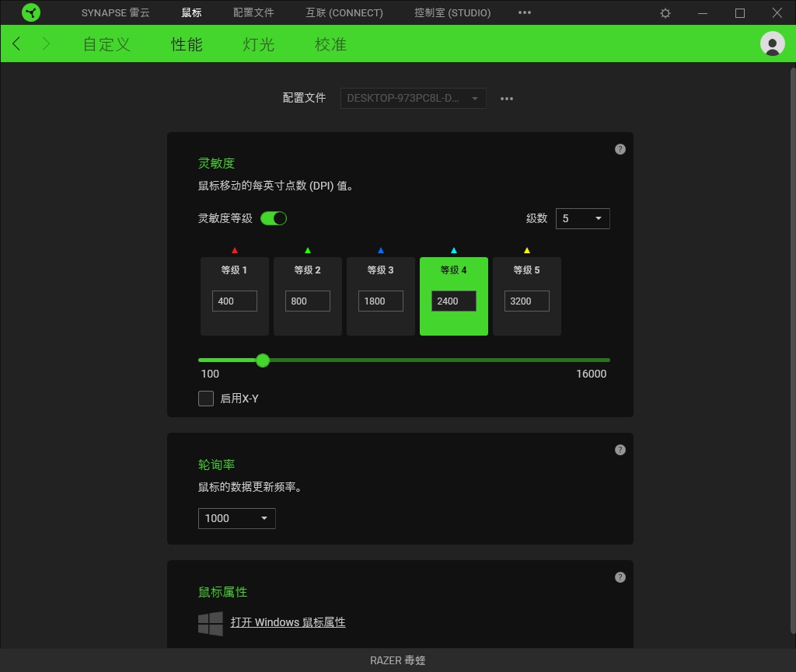The height and width of the screenshot is (672, 796).
Task: Open 打开 Windows 鼠标属性 link
Action: 288,622
